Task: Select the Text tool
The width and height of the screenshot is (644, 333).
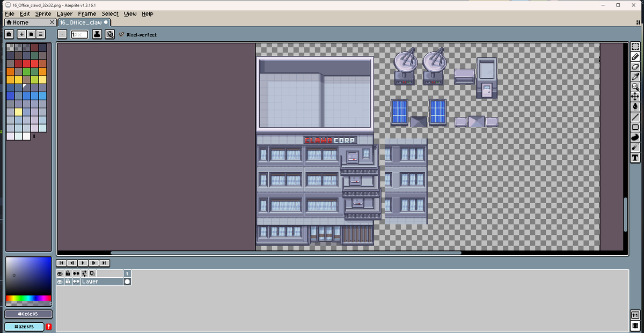Action: [x=635, y=158]
